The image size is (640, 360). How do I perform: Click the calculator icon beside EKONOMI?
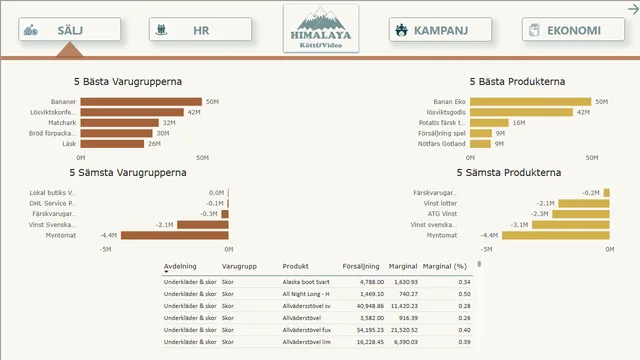534,30
